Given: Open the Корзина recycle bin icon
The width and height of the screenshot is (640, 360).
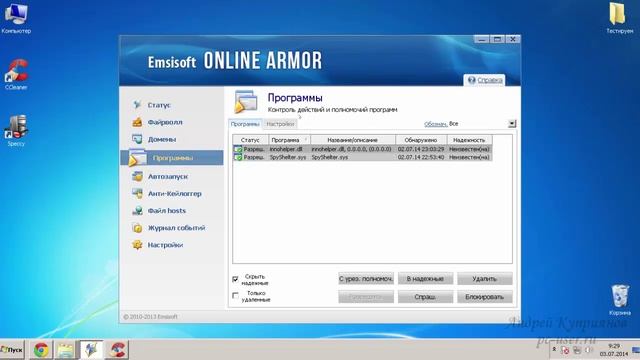Looking at the screenshot, I should tap(620, 300).
